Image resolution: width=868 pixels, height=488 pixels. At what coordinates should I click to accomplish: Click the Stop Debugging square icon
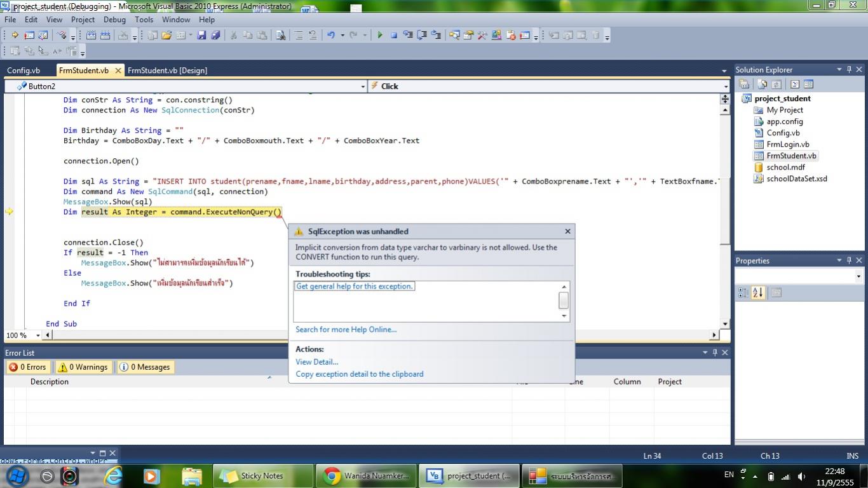[x=393, y=36]
